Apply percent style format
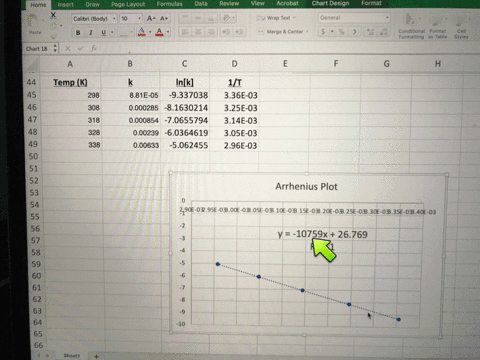Screen dimensions: 480x360 341,32
